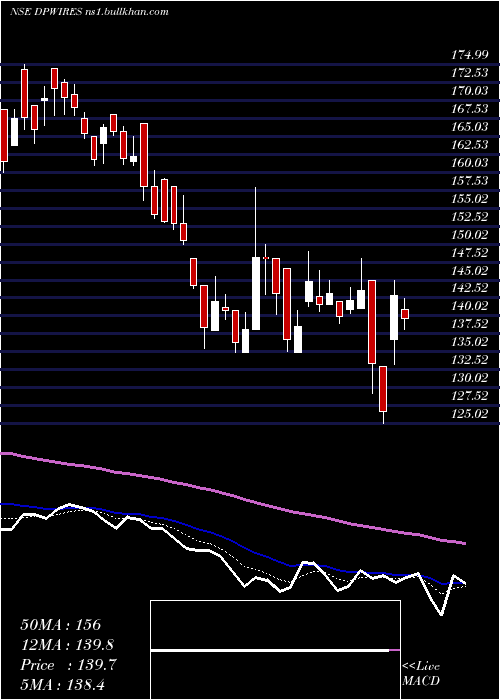500x700 pixels.
Task: Click the '12MA : 139.8' reading
Action: pos(67,645)
